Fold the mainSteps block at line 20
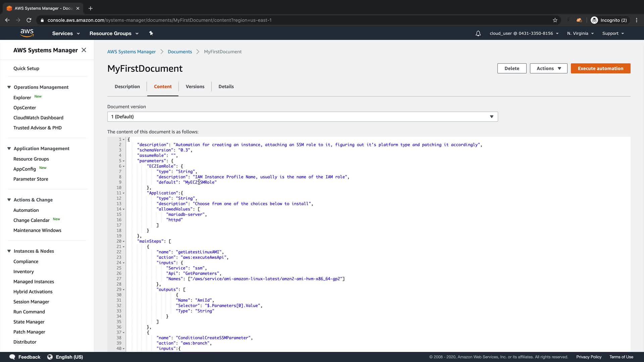 [x=124, y=241]
